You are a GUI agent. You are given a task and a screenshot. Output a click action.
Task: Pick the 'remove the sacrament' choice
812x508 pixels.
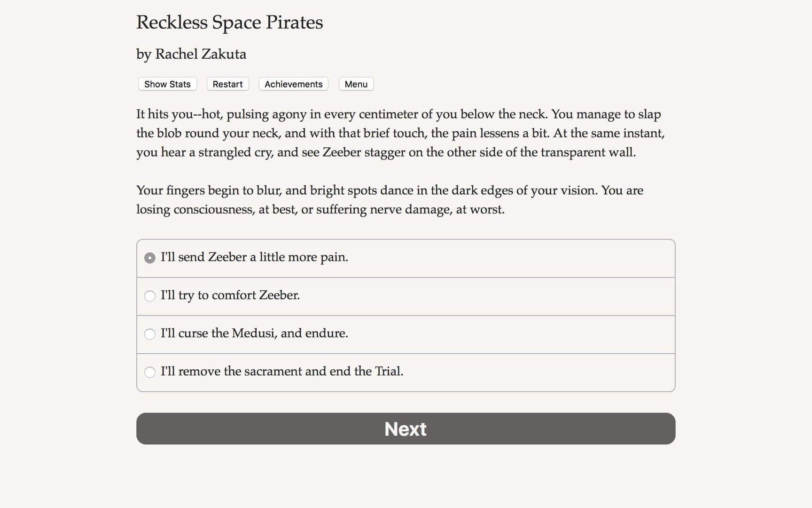(x=150, y=372)
